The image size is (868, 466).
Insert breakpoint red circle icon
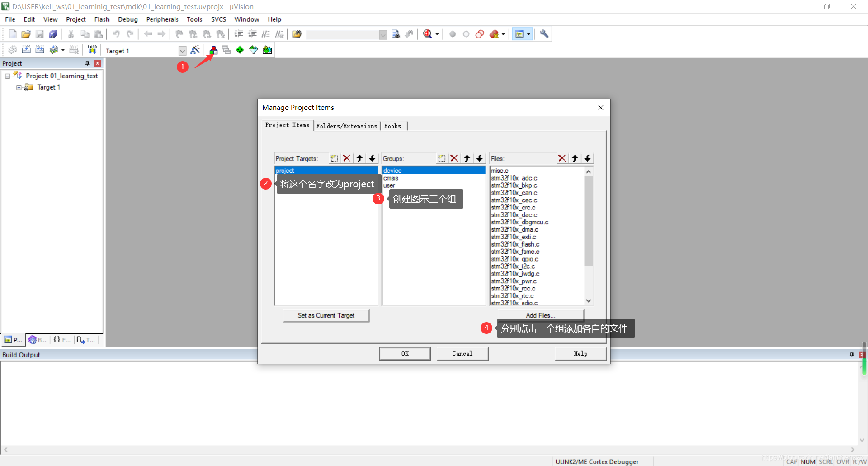pos(453,34)
